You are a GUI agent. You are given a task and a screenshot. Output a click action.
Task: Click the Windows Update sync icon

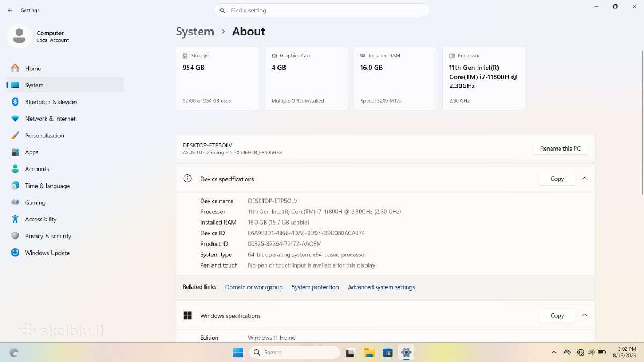coord(15,253)
